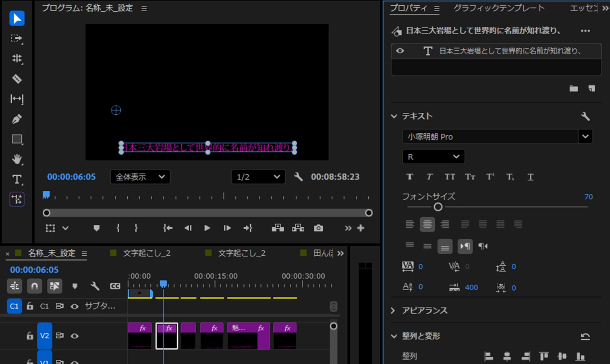Add a marker in program monitor
The height and width of the screenshot is (364, 610).
pos(96,228)
